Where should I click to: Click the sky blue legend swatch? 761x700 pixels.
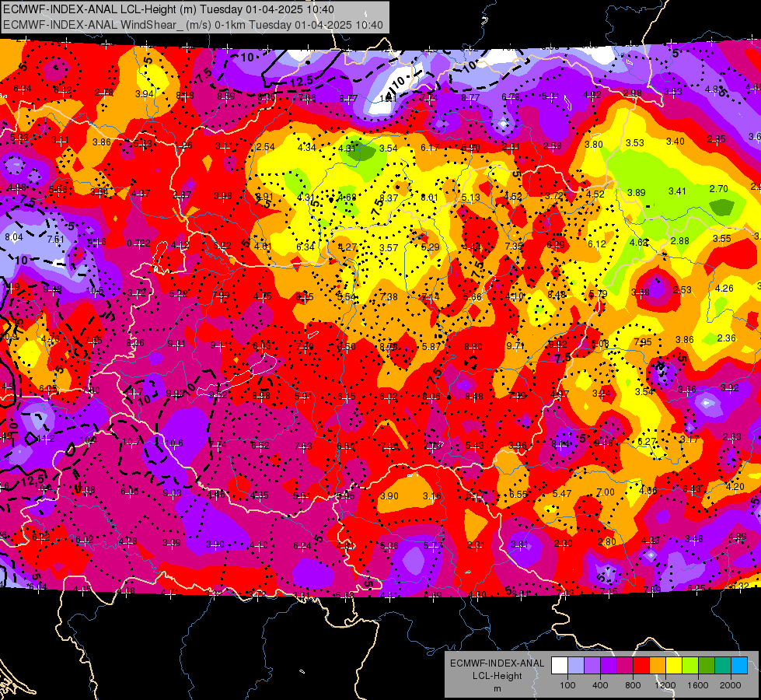[739, 666]
